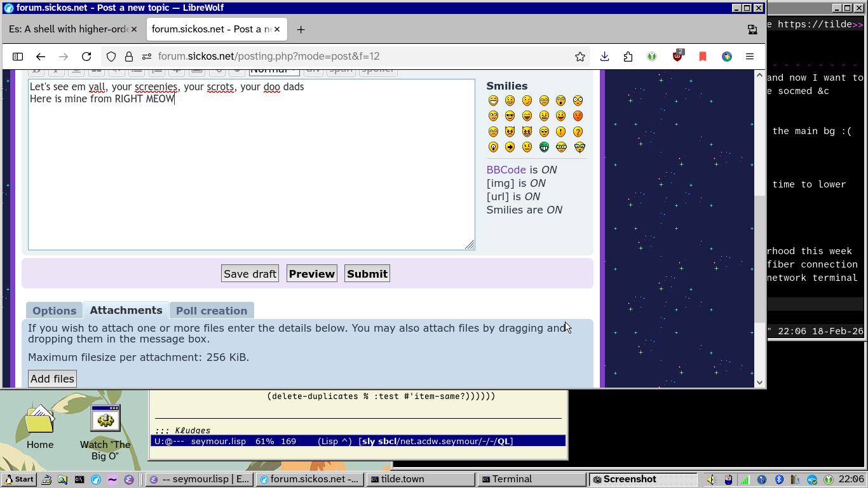
Task: Reload the forum.sickos.net page
Action: 86,56
